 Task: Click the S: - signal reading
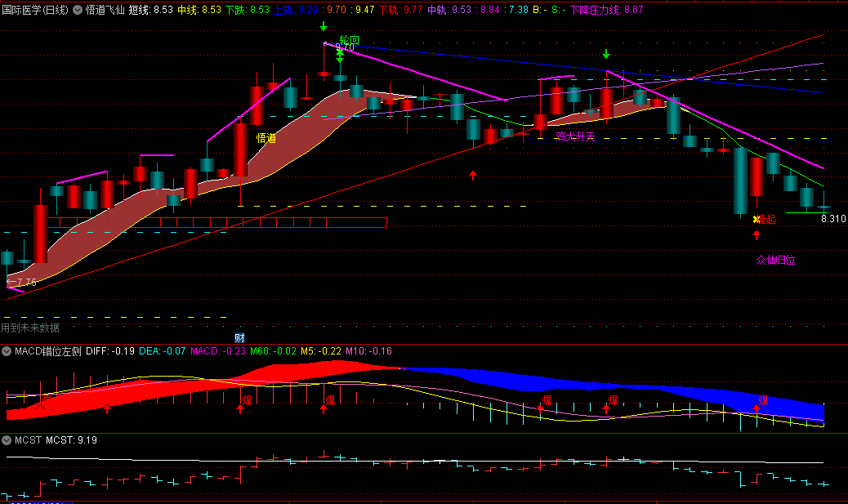point(559,10)
